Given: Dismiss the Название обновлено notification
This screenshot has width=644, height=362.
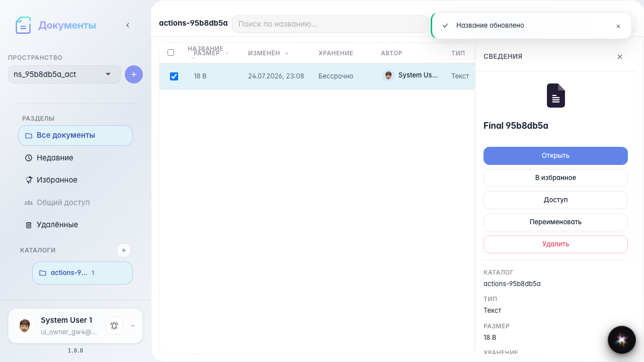Looking at the screenshot, I should 618,26.
